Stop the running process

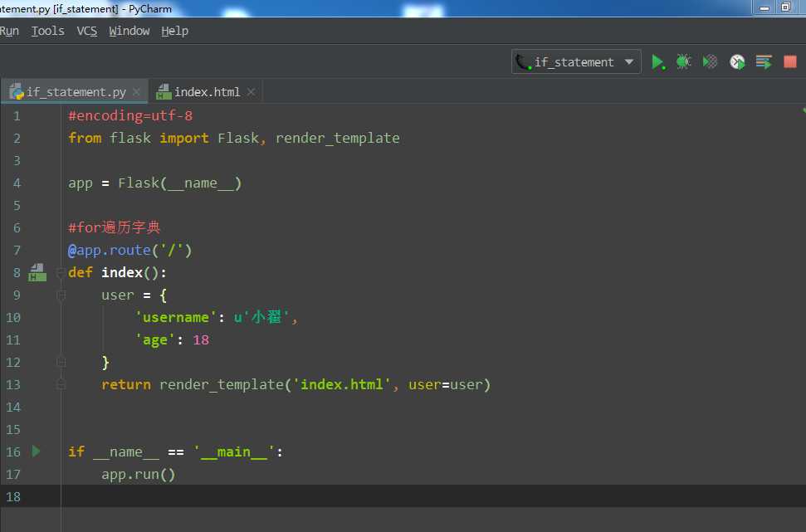click(790, 62)
